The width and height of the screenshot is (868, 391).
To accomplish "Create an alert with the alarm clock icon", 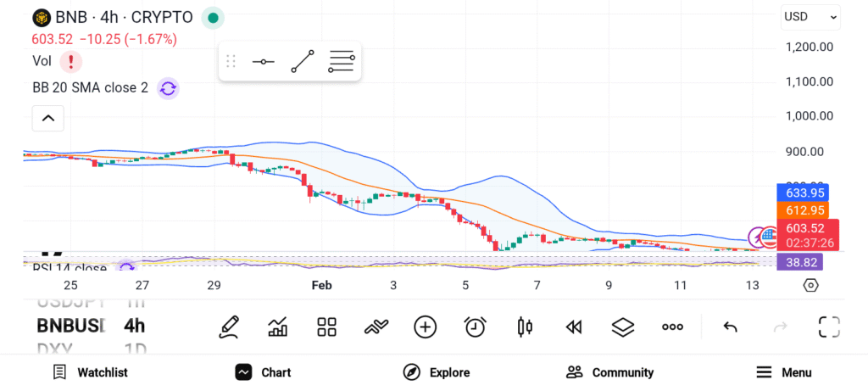I will pyautogui.click(x=475, y=327).
